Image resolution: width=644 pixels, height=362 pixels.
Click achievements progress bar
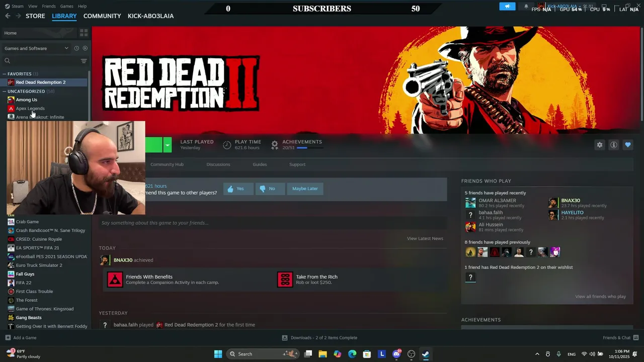[x=309, y=148]
